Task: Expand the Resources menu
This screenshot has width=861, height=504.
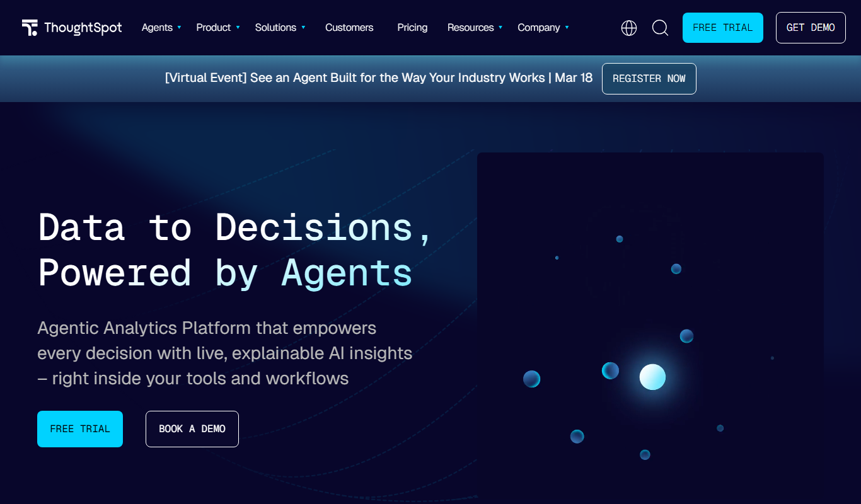Action: (475, 28)
